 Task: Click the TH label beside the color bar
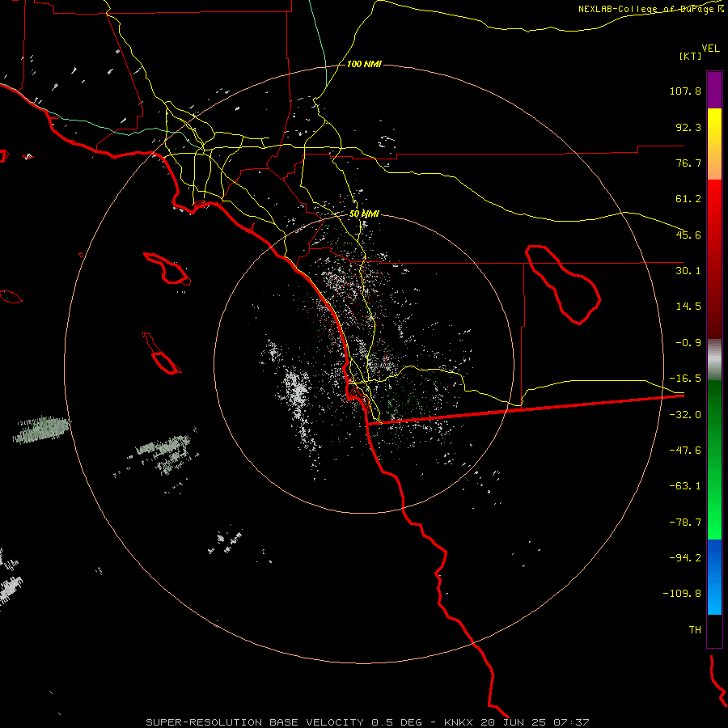695,629
